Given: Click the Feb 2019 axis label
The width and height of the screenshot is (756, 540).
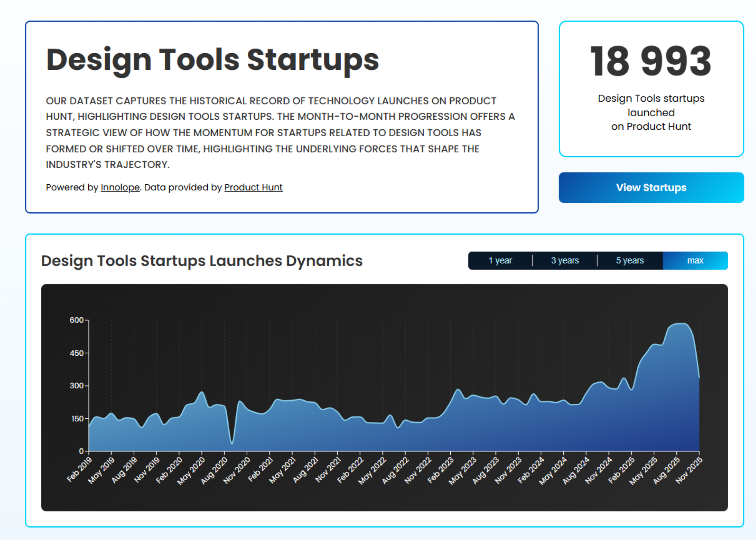Looking at the screenshot, I should coord(79,469).
